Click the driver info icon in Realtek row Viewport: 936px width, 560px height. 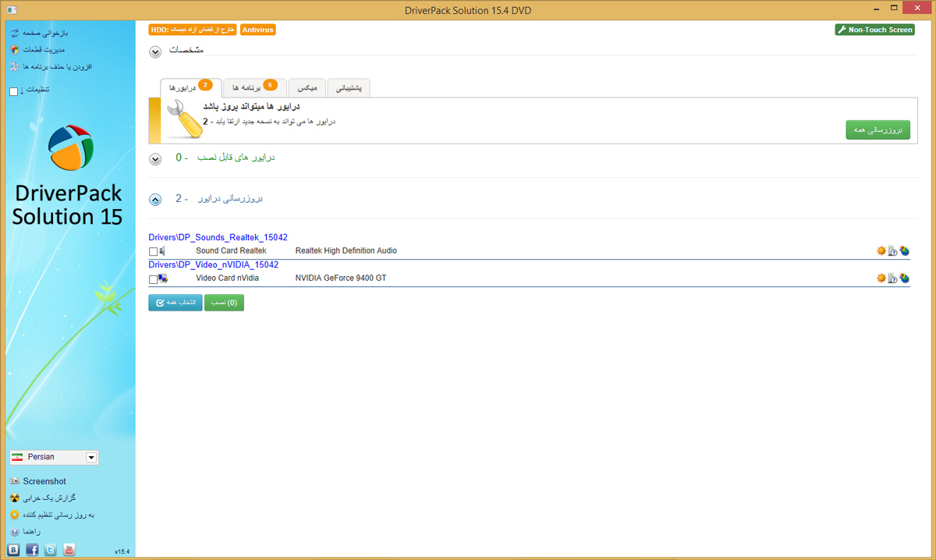893,251
